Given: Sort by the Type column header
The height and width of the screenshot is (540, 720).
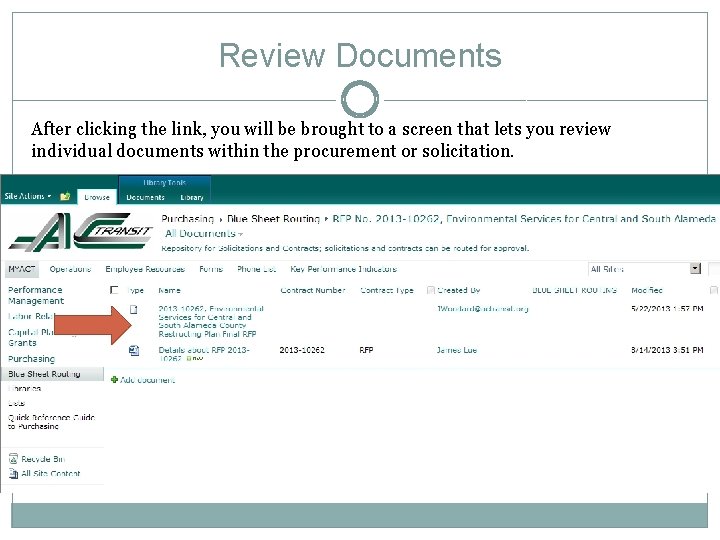Looking at the screenshot, I should 135,290.
